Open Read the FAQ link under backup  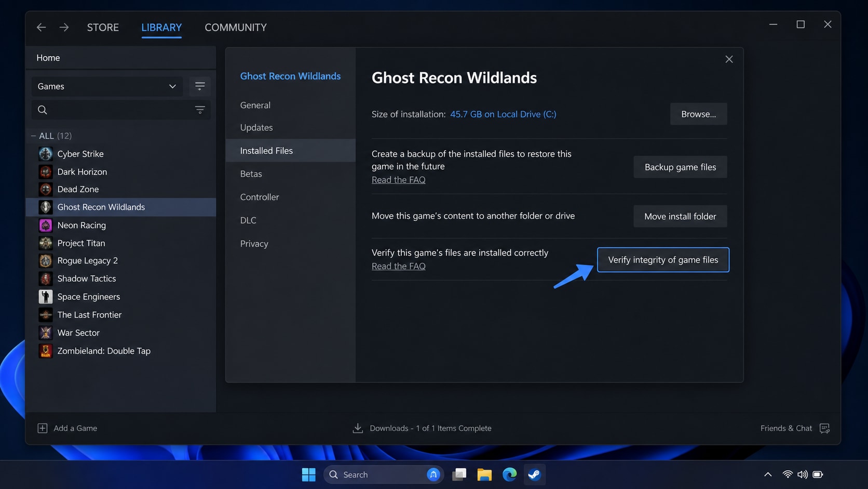click(x=398, y=180)
